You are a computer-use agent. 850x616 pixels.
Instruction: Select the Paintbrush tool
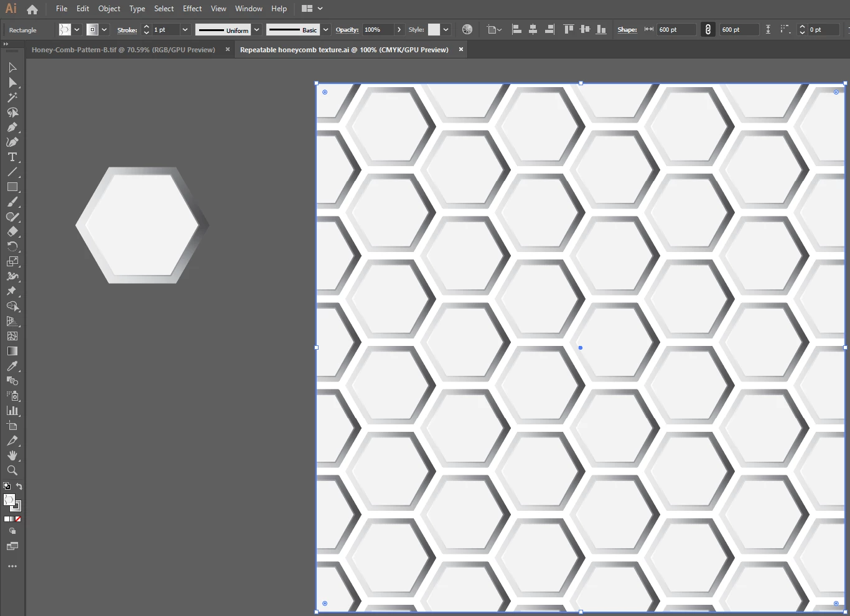[x=12, y=202]
